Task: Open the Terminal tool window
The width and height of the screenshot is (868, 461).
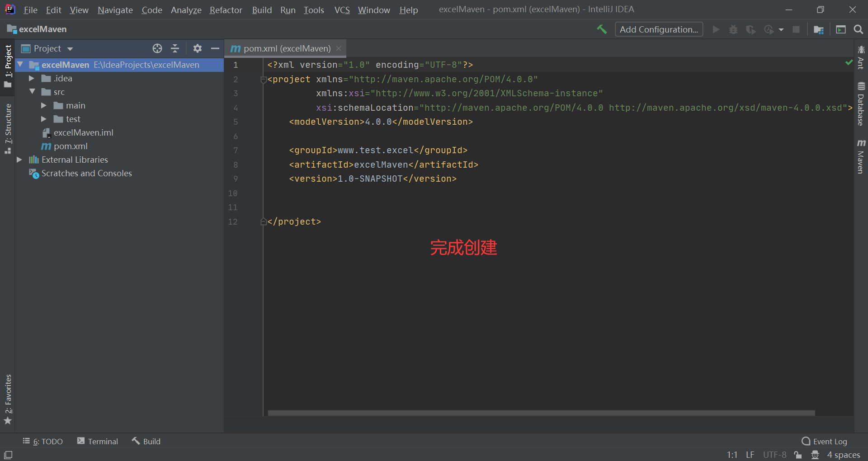Action: click(x=98, y=441)
